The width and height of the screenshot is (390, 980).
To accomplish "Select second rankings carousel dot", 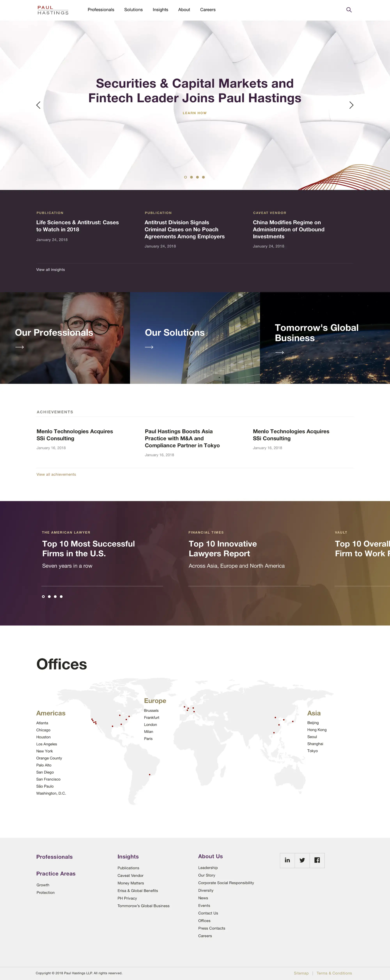I will tap(49, 597).
